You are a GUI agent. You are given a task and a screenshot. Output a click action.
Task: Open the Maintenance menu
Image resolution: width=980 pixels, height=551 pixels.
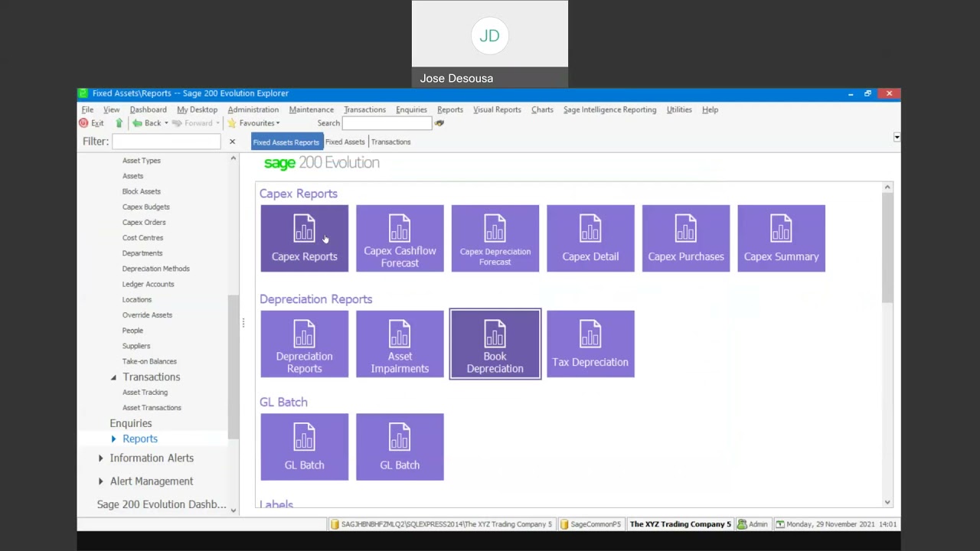(x=311, y=109)
